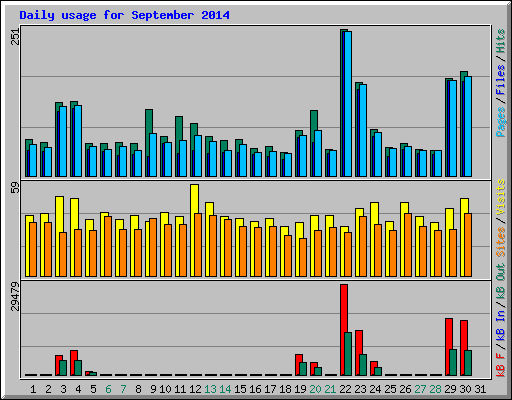Click the yellow 'Visits' legend label
The image size is (512, 400).
coord(501,197)
